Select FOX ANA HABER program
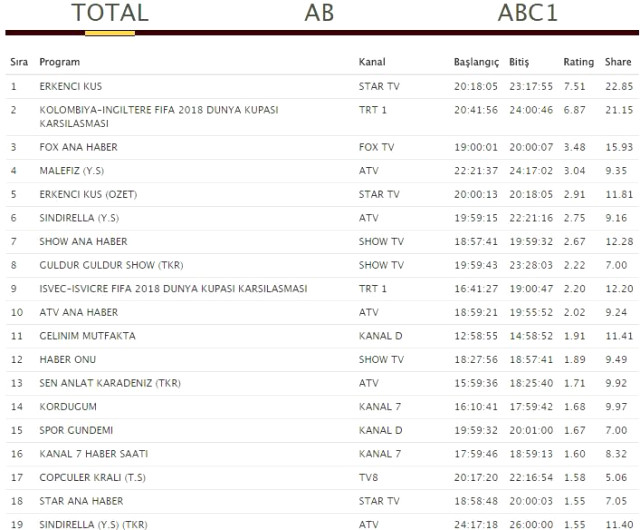Viewport: 640px width, 530px height. point(78,147)
